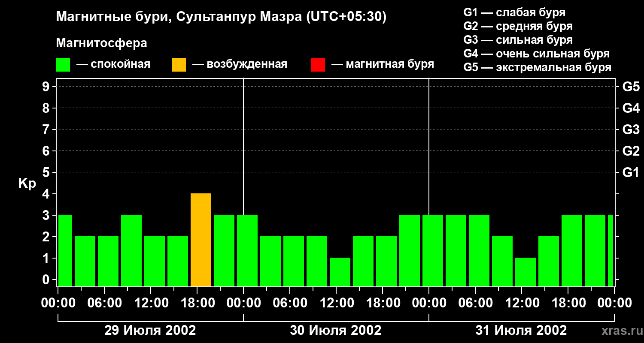Click the '30 Июля 2002' date label

[336, 331]
